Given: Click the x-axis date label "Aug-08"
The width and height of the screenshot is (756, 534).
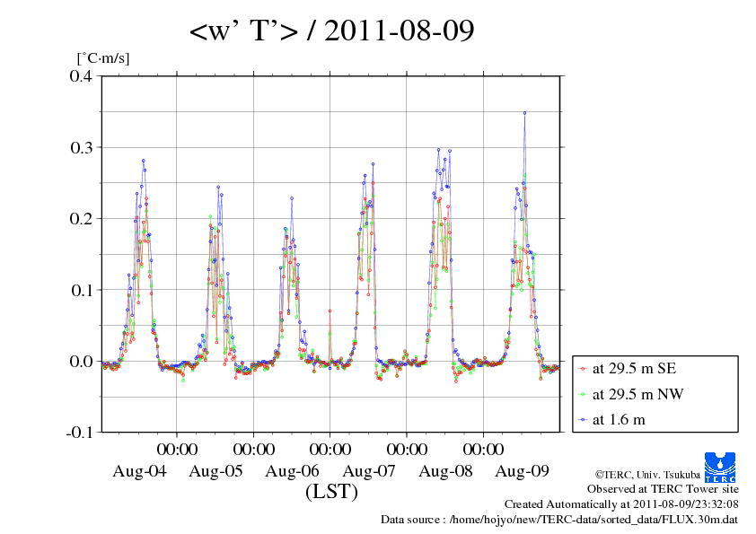Looking at the screenshot, I should pyautogui.click(x=445, y=471).
